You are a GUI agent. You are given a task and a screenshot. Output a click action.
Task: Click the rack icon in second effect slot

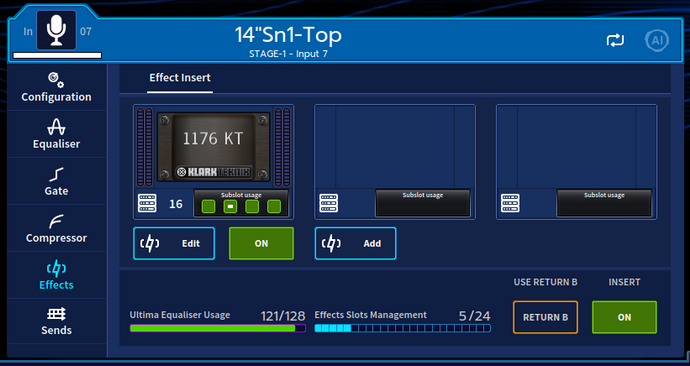point(329,203)
